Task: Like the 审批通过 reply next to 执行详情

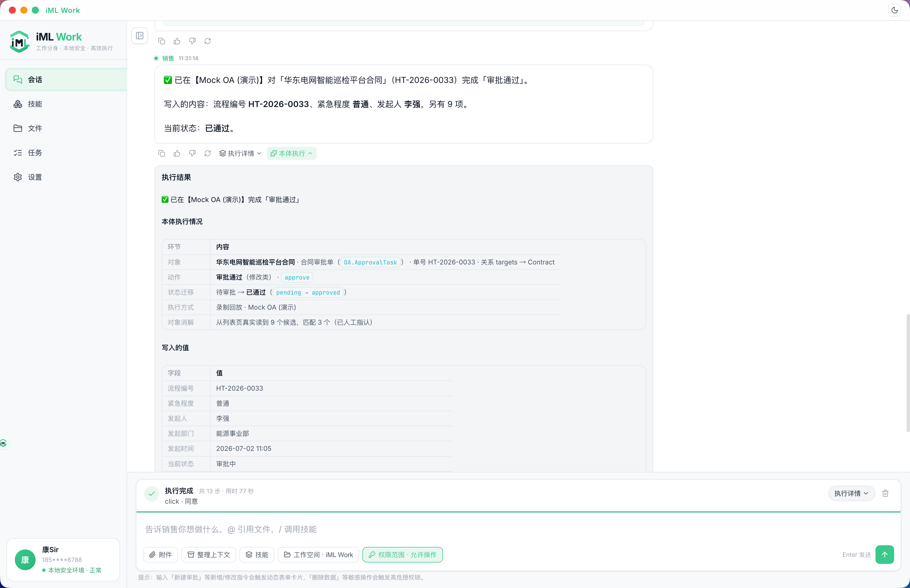Action: click(x=177, y=153)
